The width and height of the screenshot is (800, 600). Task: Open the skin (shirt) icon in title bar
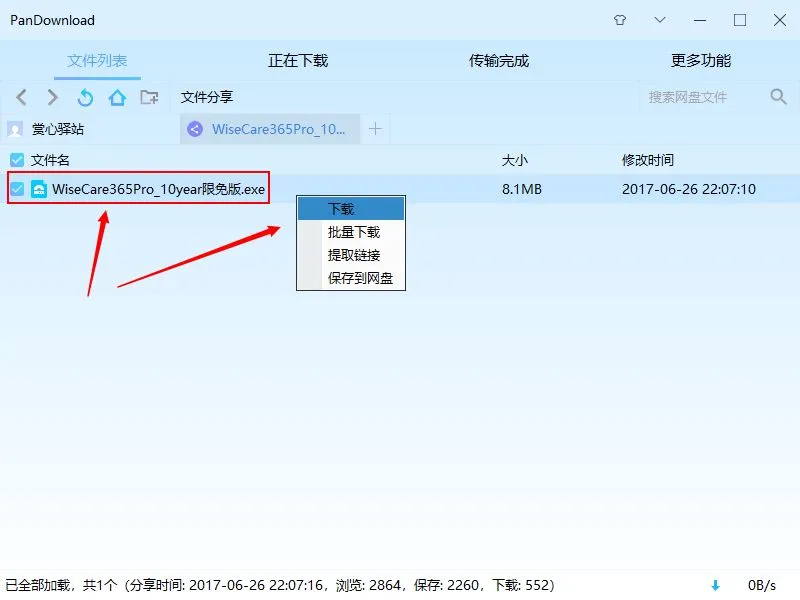[620, 20]
